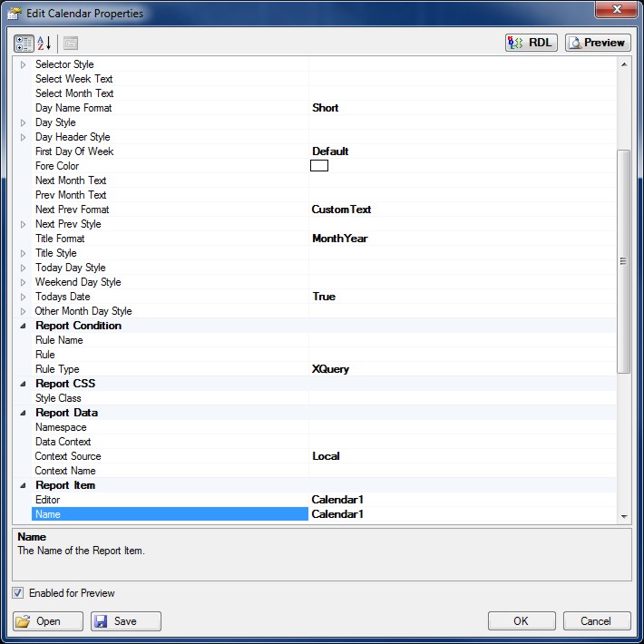Click the Fore Color swatch
Screen dimensions: 644x644
point(319,166)
